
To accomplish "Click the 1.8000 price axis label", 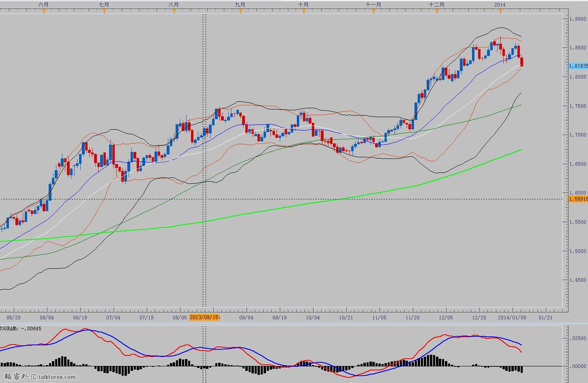I will pos(578,77).
